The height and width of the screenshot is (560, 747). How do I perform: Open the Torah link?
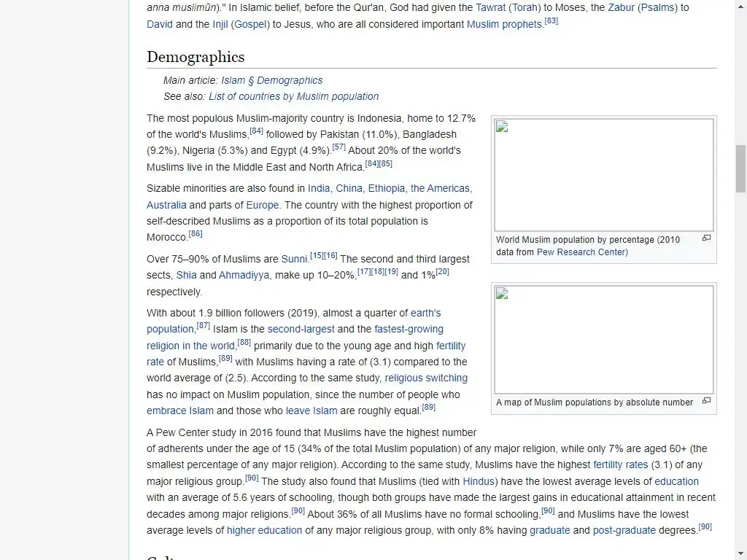point(525,7)
